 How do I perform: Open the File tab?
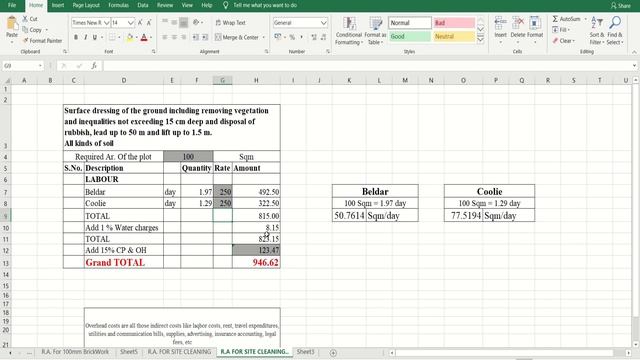click(12, 5)
